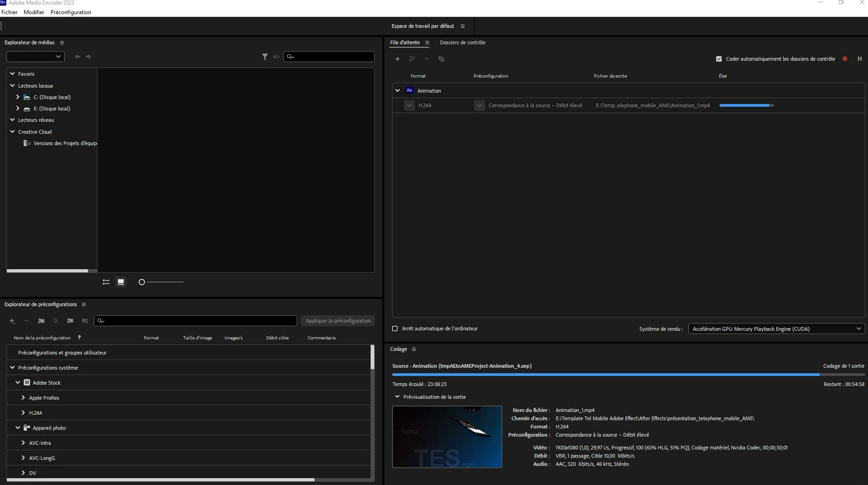Open the output file path Animation_1.mp4 link
This screenshot has height=485, width=868.
pos(653,105)
